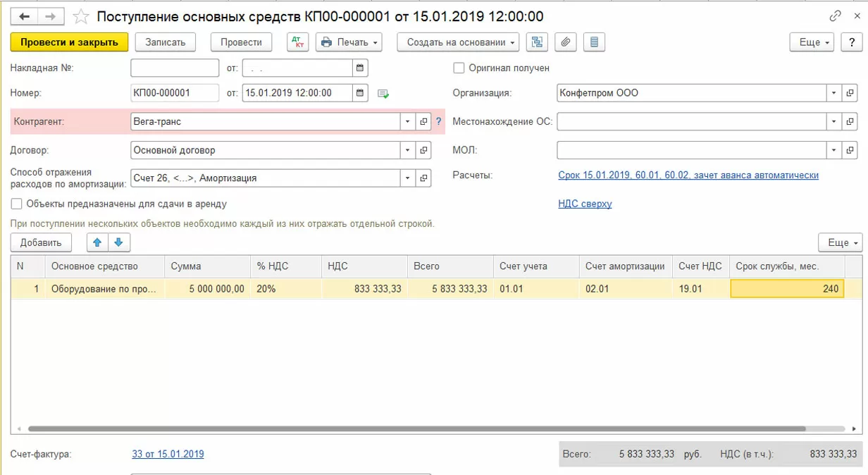The height and width of the screenshot is (475, 868).
Task: Select the Всего cell 5 833 333,33 in row
Action: tap(450, 289)
